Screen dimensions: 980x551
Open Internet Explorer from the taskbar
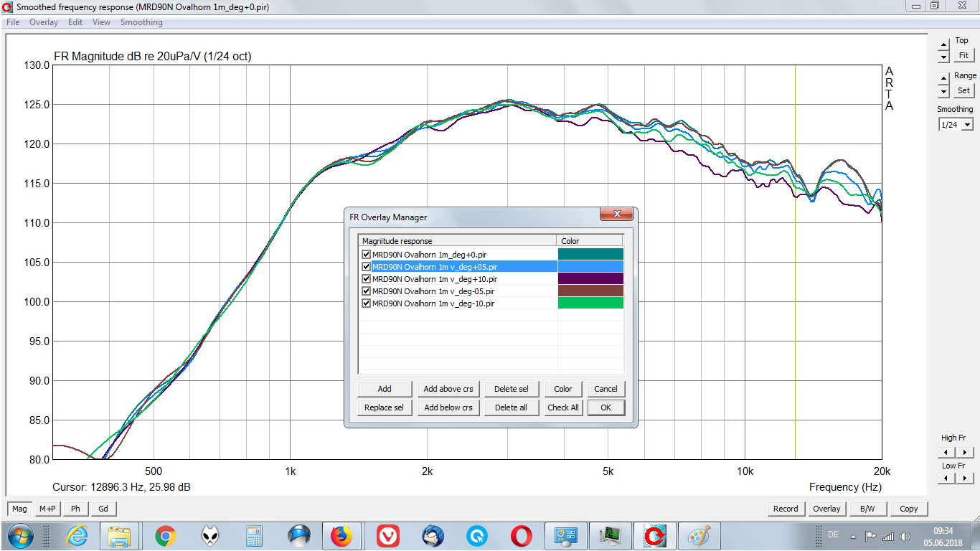(77, 536)
